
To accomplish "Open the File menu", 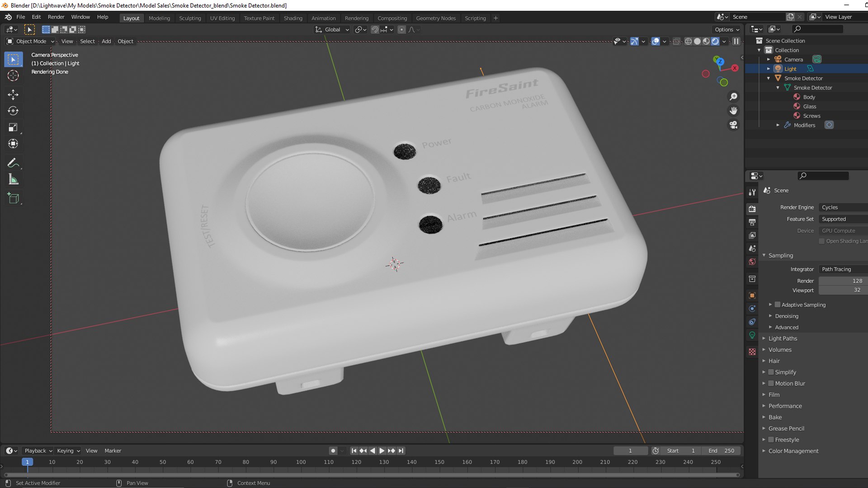I will click(20, 17).
